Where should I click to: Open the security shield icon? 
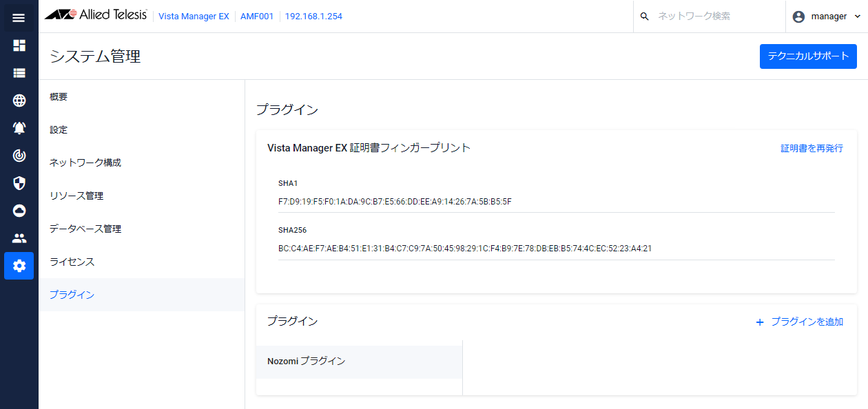click(19, 183)
